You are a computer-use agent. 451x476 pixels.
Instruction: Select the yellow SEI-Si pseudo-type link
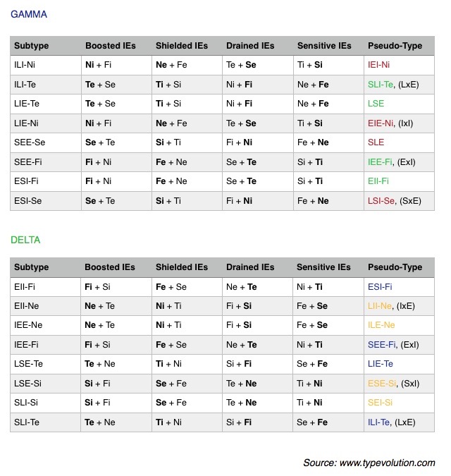380,403
